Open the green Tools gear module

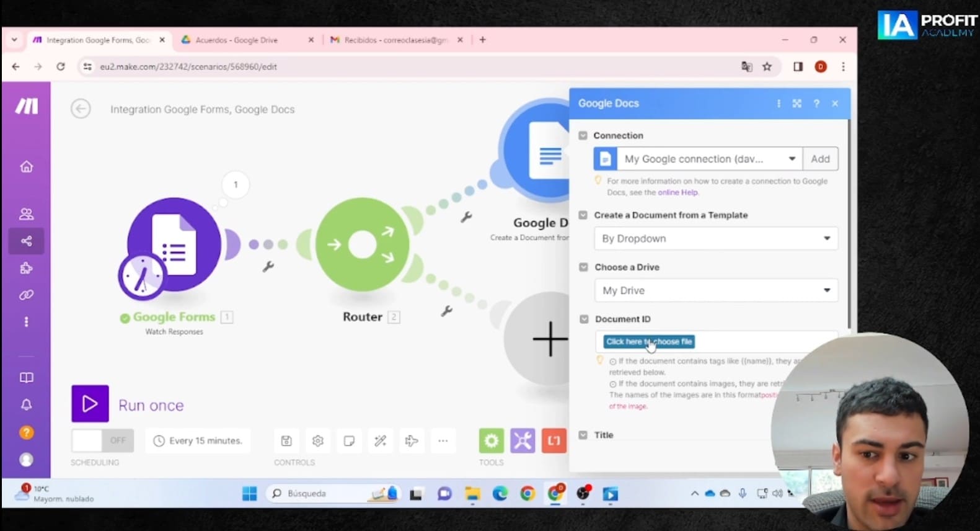click(x=491, y=440)
